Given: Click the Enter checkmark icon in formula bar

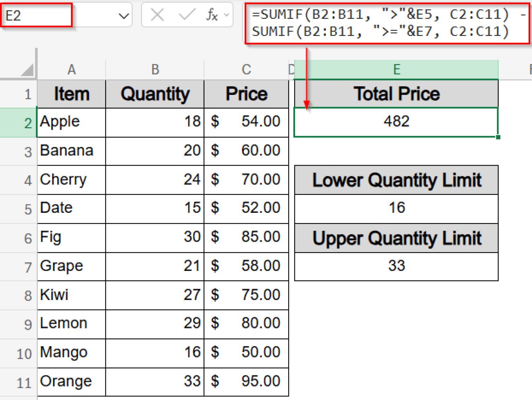Looking at the screenshot, I should pos(186,15).
